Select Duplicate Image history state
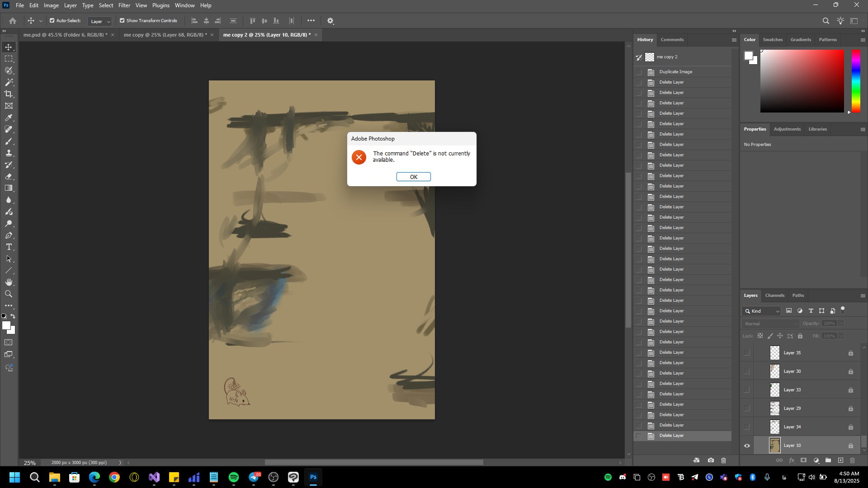This screenshot has height=488, width=868. point(675,72)
